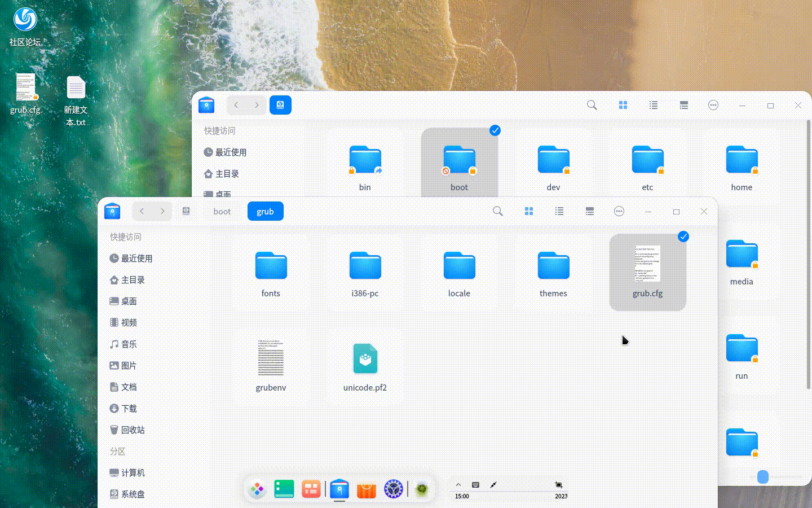Screen dimensions: 812x508
Task: Open the ellipsis more-options menu
Action: click(x=619, y=211)
